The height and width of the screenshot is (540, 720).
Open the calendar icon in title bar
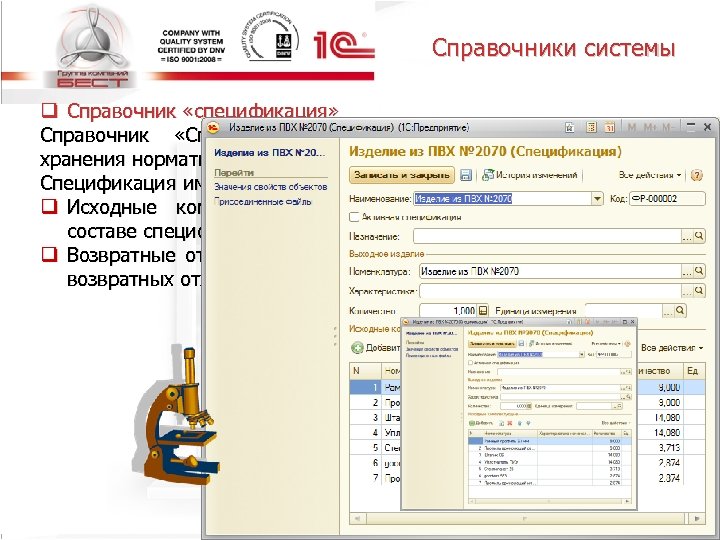(609, 128)
